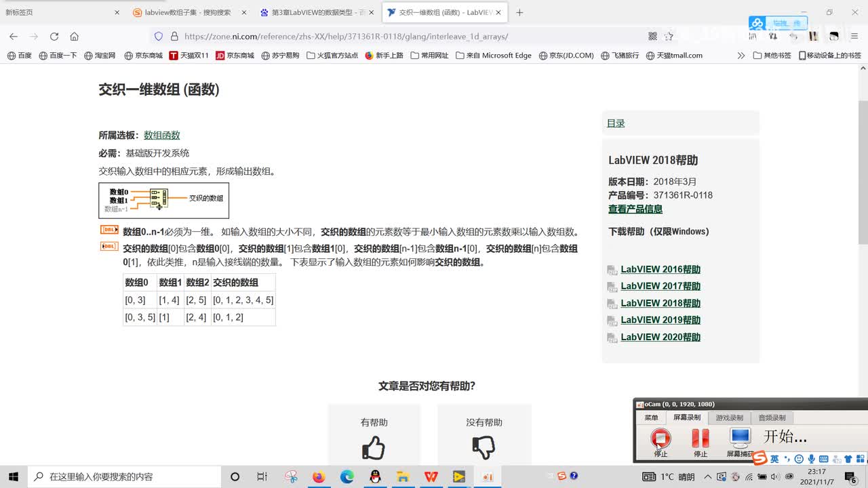
Task: Show hidden system tray icons
Action: click(x=707, y=476)
